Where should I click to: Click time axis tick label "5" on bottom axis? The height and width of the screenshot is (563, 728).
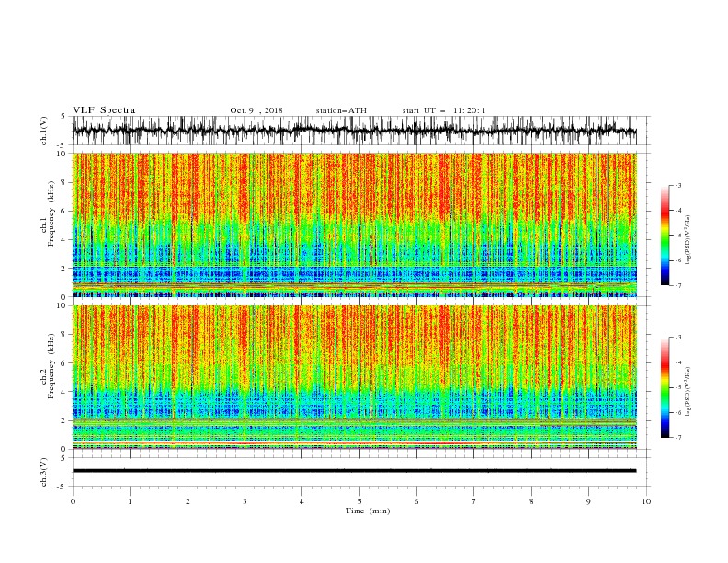[359, 501]
